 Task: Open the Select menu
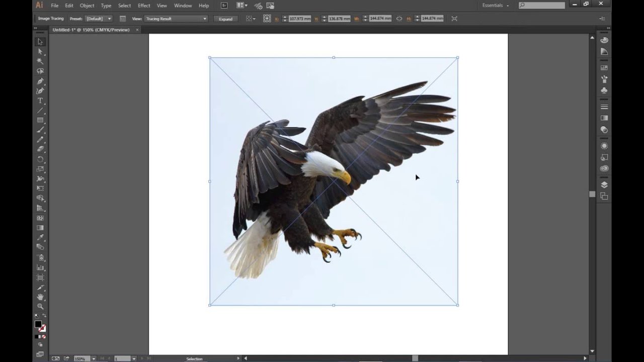pyautogui.click(x=124, y=6)
